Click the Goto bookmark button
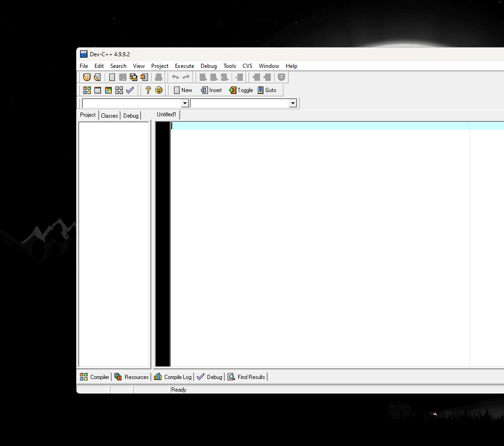The image size is (504, 446). pos(267,90)
